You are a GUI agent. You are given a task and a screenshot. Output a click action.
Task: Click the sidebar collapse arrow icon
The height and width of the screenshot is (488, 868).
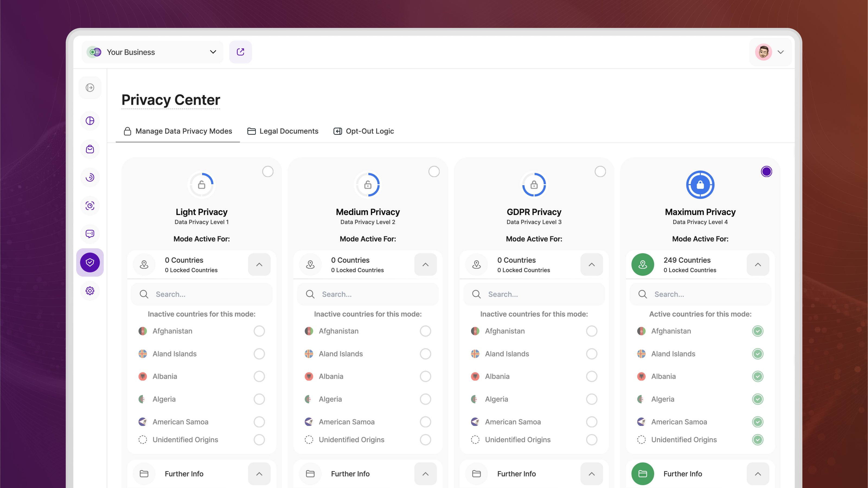click(90, 88)
